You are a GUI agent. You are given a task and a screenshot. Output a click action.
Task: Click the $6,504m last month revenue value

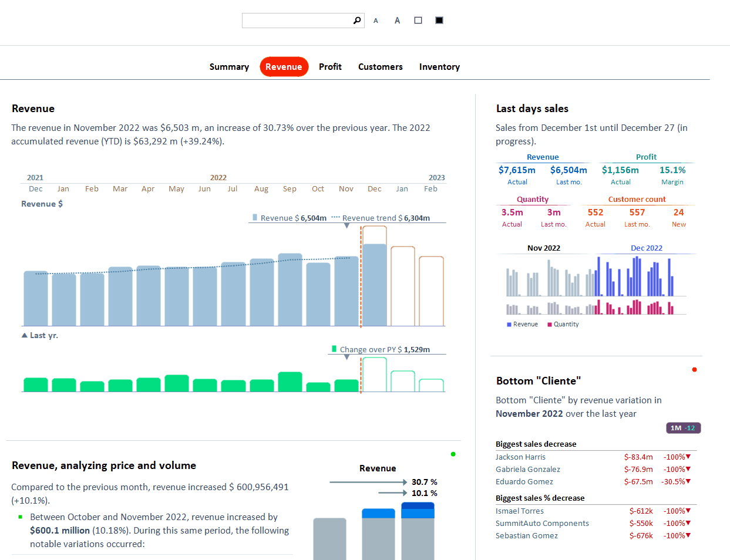[568, 170]
